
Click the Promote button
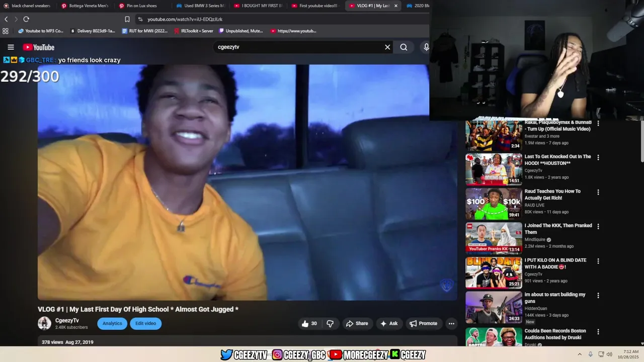tap(423, 323)
